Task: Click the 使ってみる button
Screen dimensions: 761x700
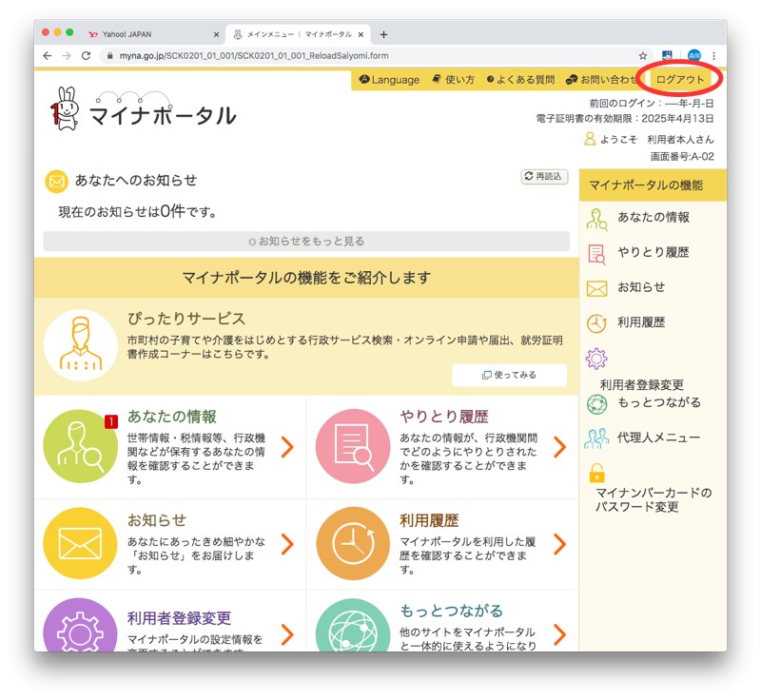Action: pos(509,375)
